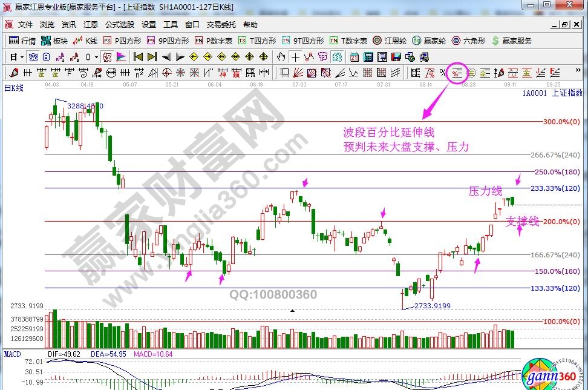Open the candlestick style dropdown arrow
Viewport: 588px width, 390px height.
coord(96,57)
